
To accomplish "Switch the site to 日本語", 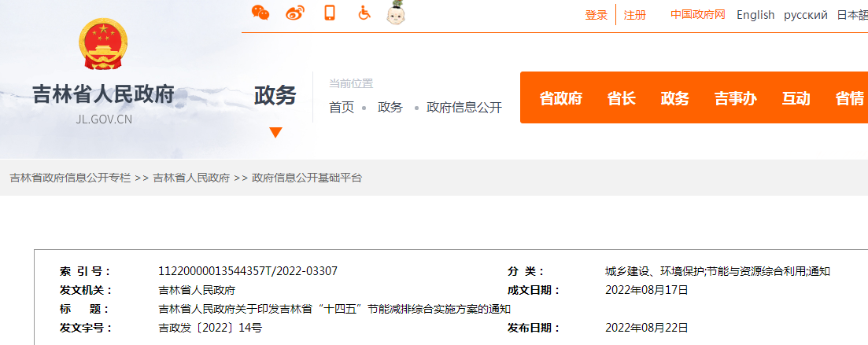I will pos(852,15).
